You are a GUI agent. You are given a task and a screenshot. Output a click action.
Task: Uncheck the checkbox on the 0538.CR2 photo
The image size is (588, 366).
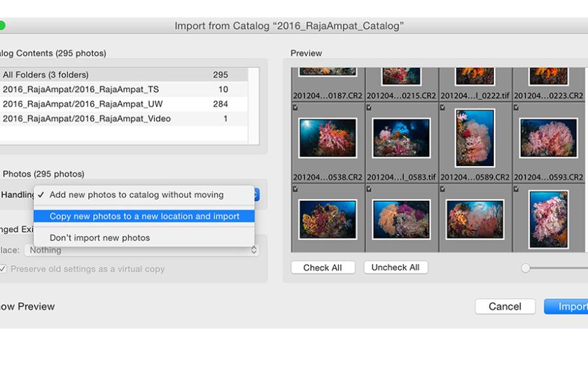click(x=296, y=107)
